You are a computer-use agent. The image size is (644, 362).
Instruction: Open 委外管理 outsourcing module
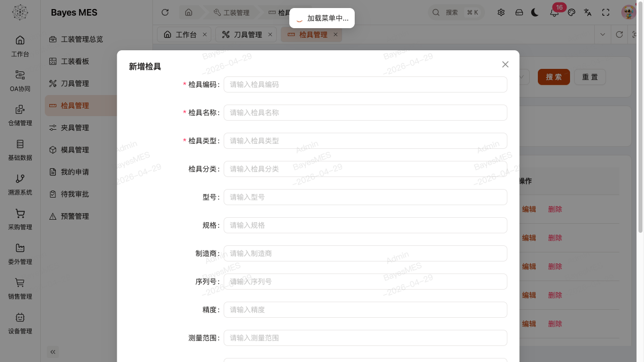[x=20, y=254]
